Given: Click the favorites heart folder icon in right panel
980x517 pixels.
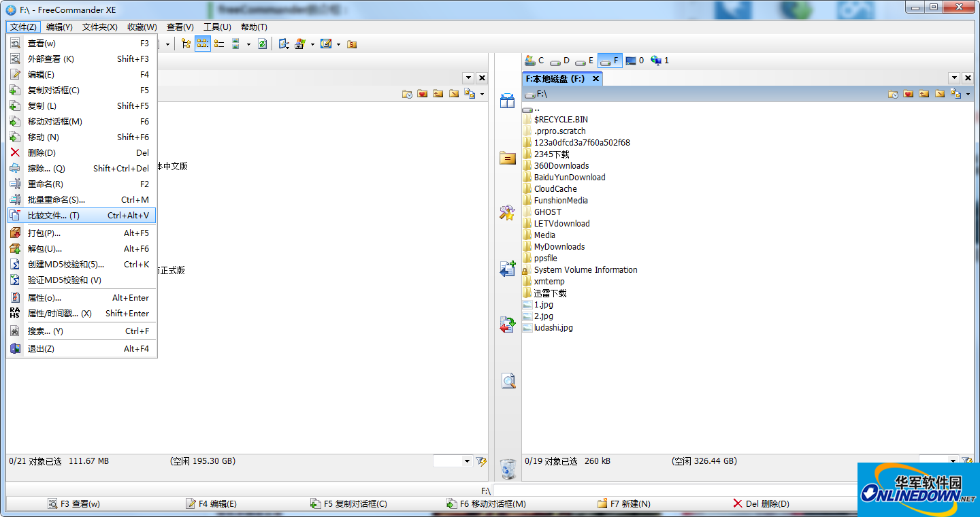Looking at the screenshot, I should [x=909, y=94].
